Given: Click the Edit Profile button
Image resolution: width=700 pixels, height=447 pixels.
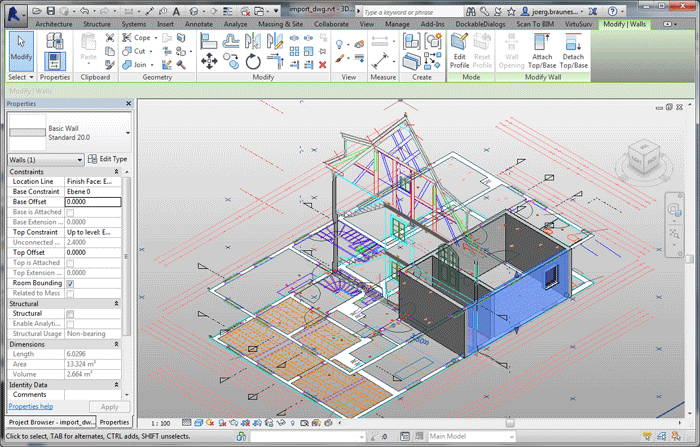Looking at the screenshot, I should (x=459, y=51).
